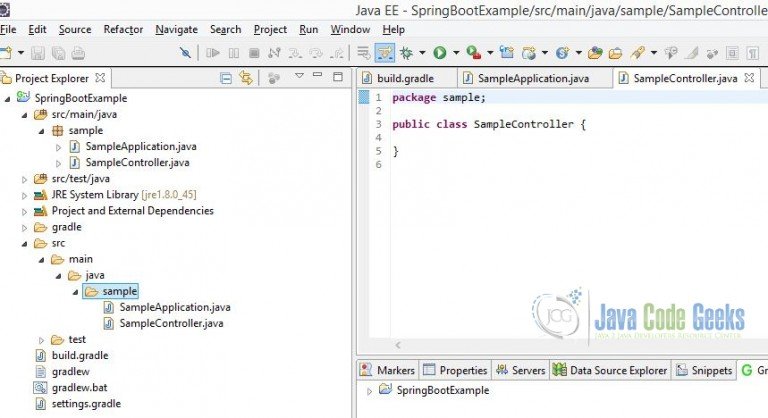Toggle the highlighted Use Step Filters button
Screen dimensions: 768x418
coord(384,52)
